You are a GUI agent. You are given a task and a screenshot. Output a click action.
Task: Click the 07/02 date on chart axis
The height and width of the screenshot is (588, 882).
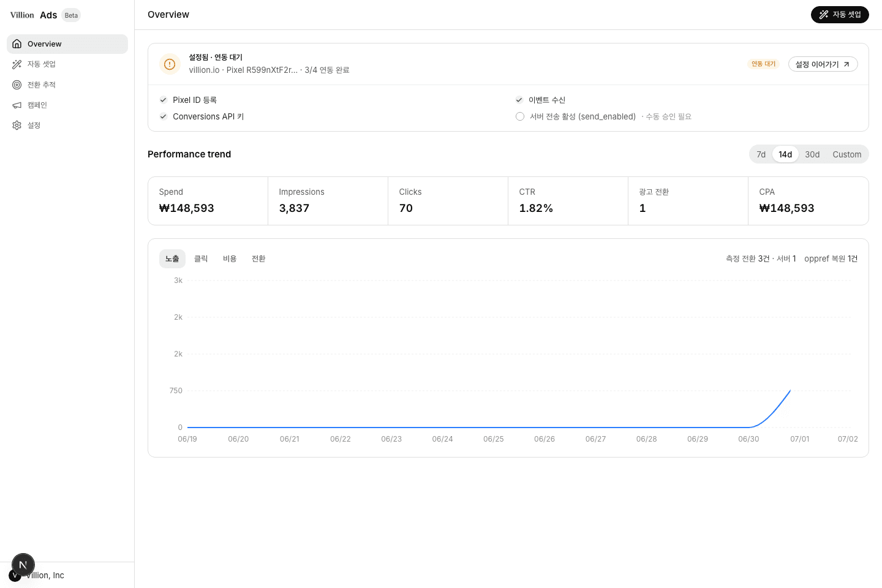(x=848, y=439)
